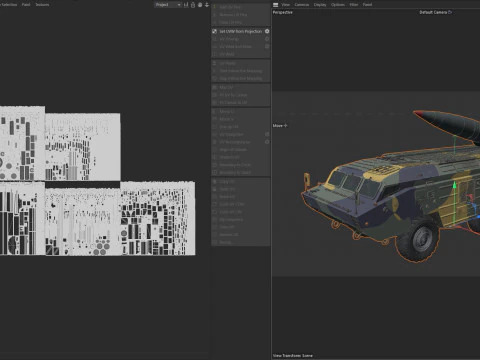Image resolution: width=480 pixels, height=360 pixels.
Task: Open the Project dropdown in UV header
Action: pos(168,5)
